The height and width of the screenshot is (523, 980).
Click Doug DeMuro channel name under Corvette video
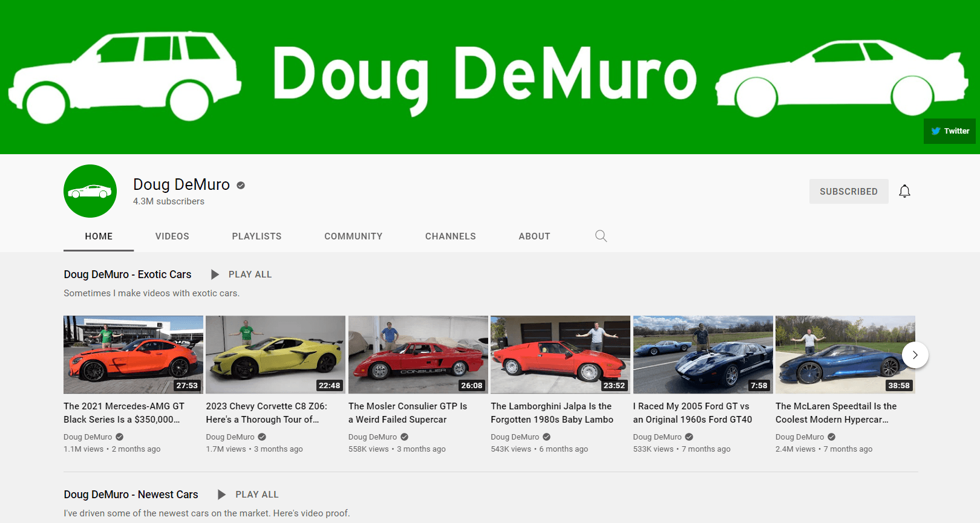point(230,437)
